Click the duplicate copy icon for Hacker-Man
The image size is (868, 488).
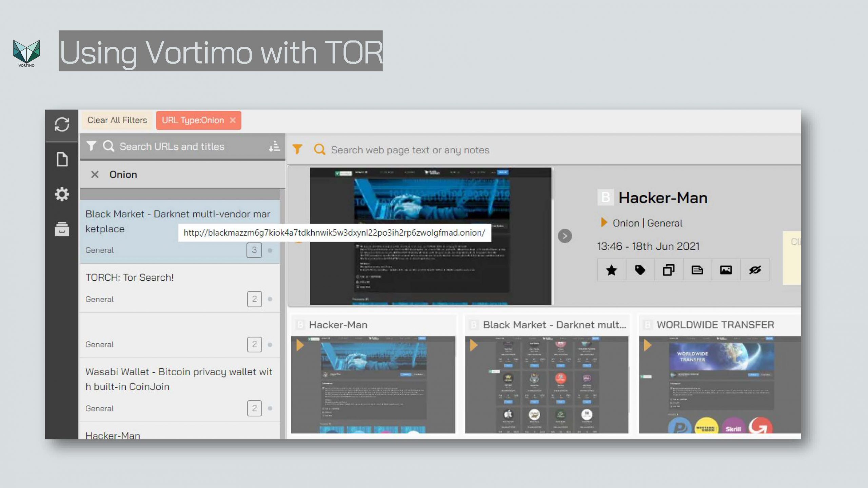[669, 270]
